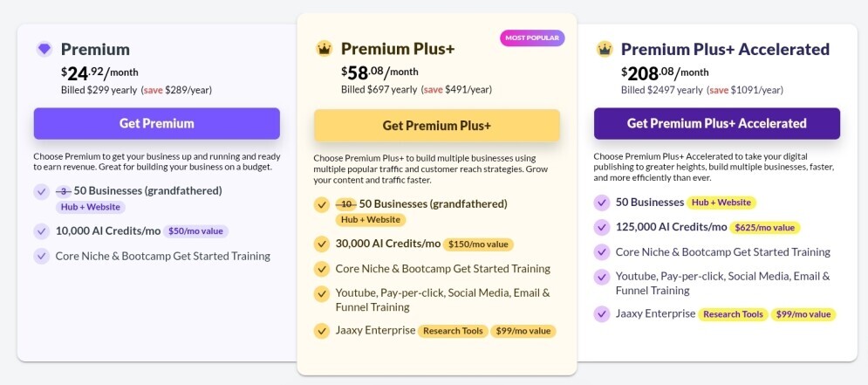Click checkmark beside 30,000 AI Credits/mo

point(321,244)
